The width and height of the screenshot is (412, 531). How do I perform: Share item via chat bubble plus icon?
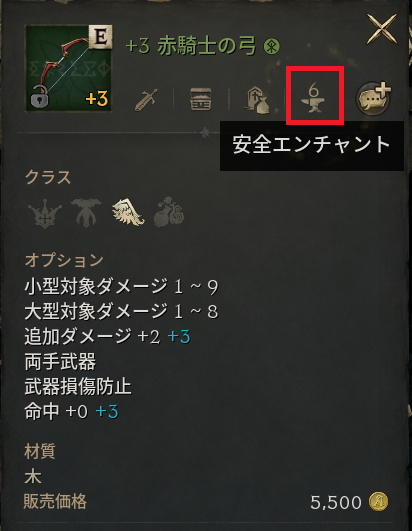(374, 98)
